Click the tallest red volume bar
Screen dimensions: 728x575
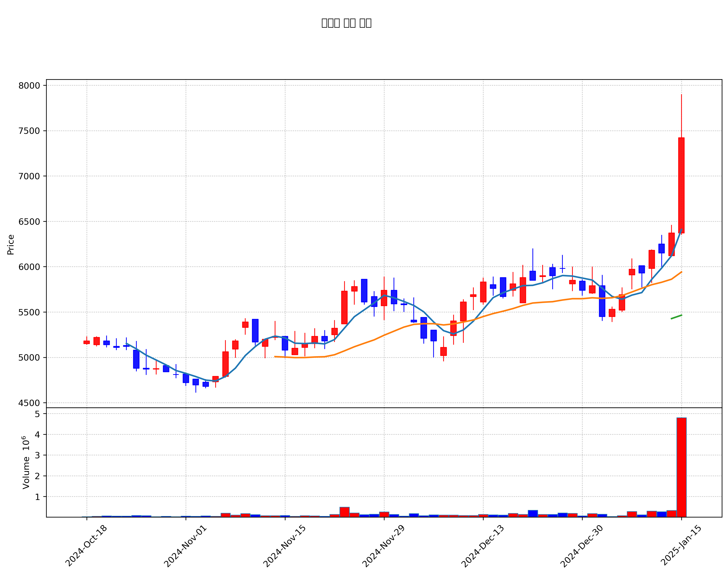pyautogui.click(x=681, y=467)
